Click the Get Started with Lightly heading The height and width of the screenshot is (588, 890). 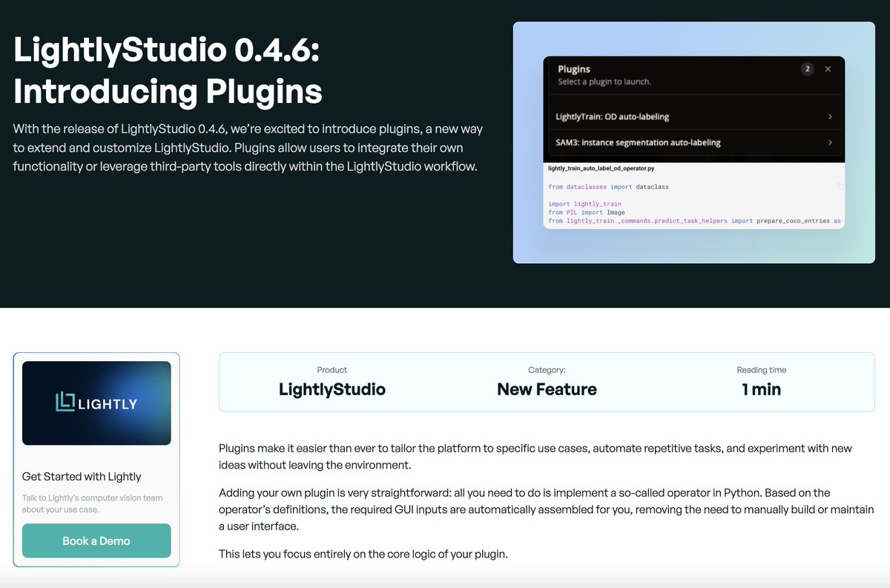[82, 477]
